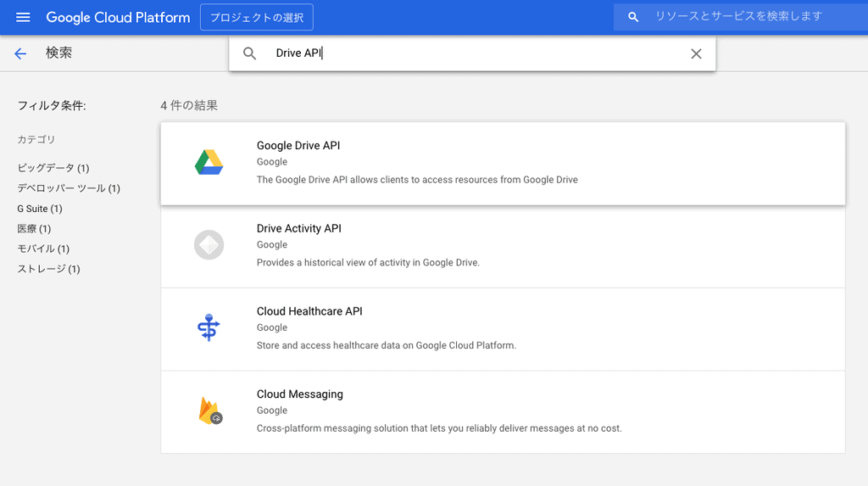
Task: Filter by 医療 category
Action: pyautogui.click(x=34, y=229)
